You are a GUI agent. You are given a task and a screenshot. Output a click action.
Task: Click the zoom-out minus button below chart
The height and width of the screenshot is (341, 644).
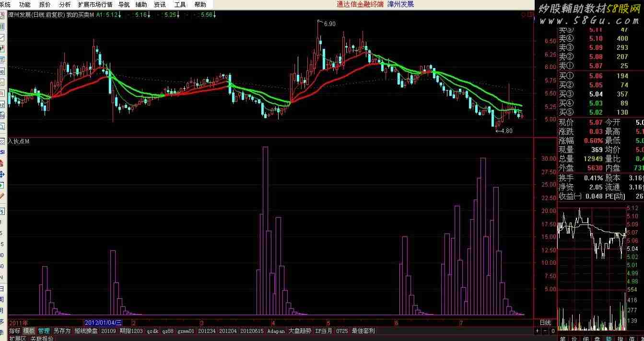pyautogui.click(x=545, y=331)
